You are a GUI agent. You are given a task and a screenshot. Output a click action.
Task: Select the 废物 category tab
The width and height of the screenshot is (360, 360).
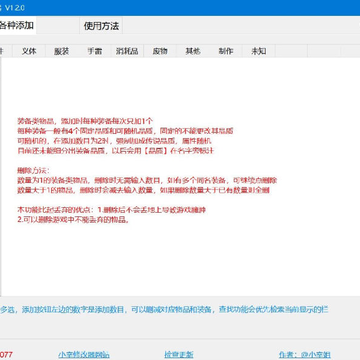tap(160, 51)
